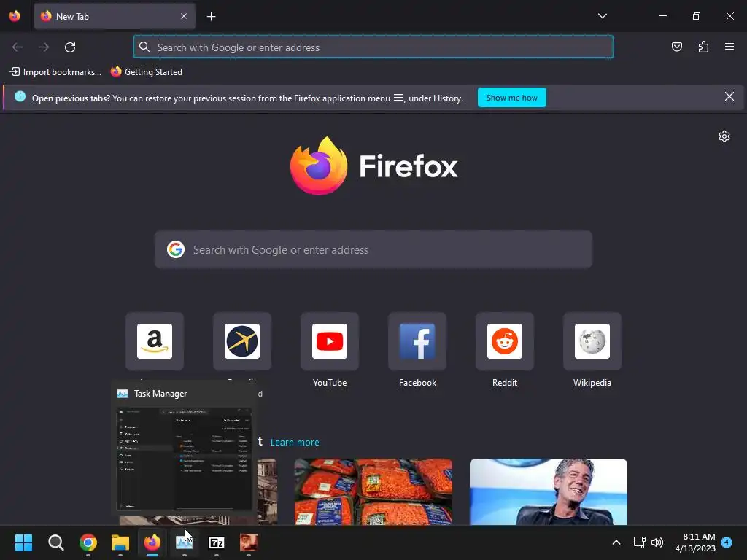
Task: Click the Firefox taskbar icon
Action: pyautogui.click(x=152, y=542)
